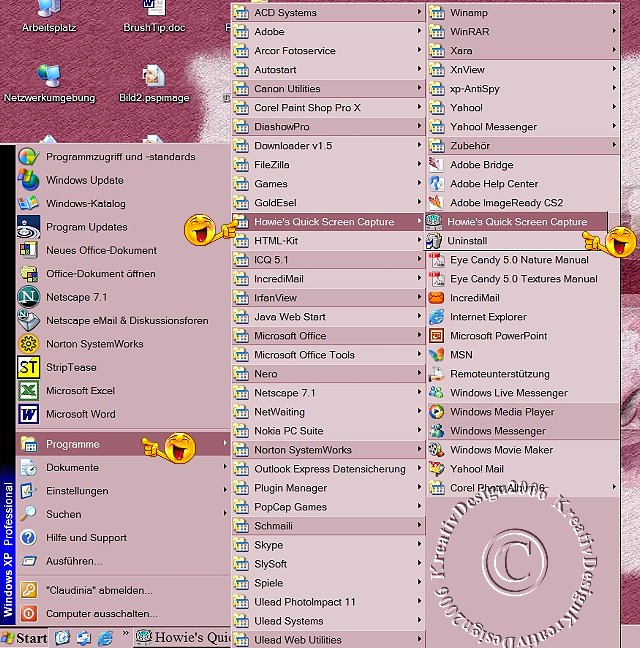The width and height of the screenshot is (640, 648).
Task: Click Neues Office-Dokument icon
Action: pyautogui.click(x=28, y=250)
